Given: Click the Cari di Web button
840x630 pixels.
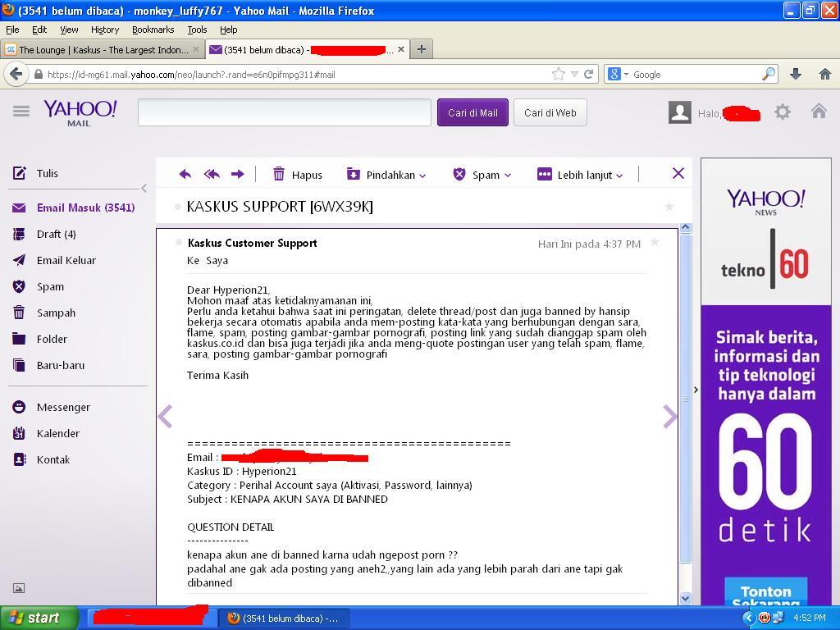Looking at the screenshot, I should pos(550,112).
